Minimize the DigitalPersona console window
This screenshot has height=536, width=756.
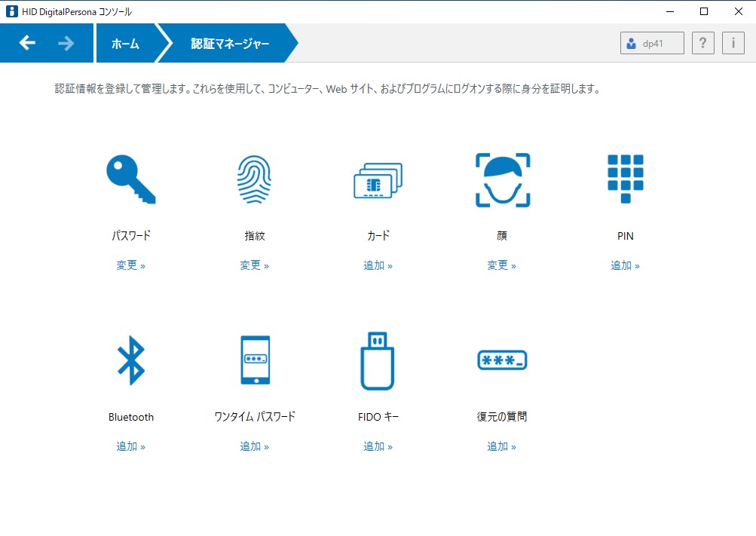tap(669, 11)
